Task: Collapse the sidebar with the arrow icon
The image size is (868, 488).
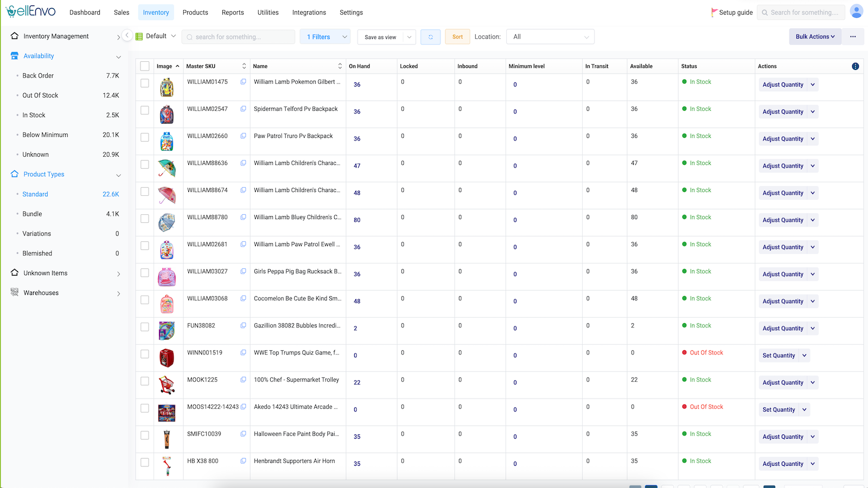Action: click(127, 35)
